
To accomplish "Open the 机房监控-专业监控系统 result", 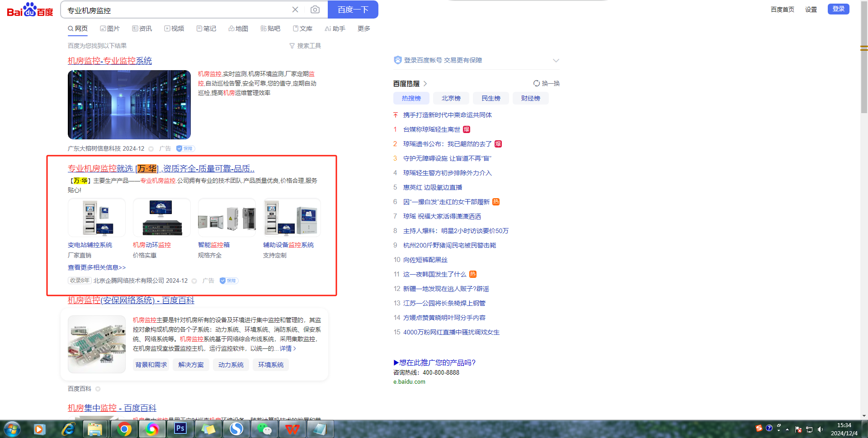I will click(110, 61).
